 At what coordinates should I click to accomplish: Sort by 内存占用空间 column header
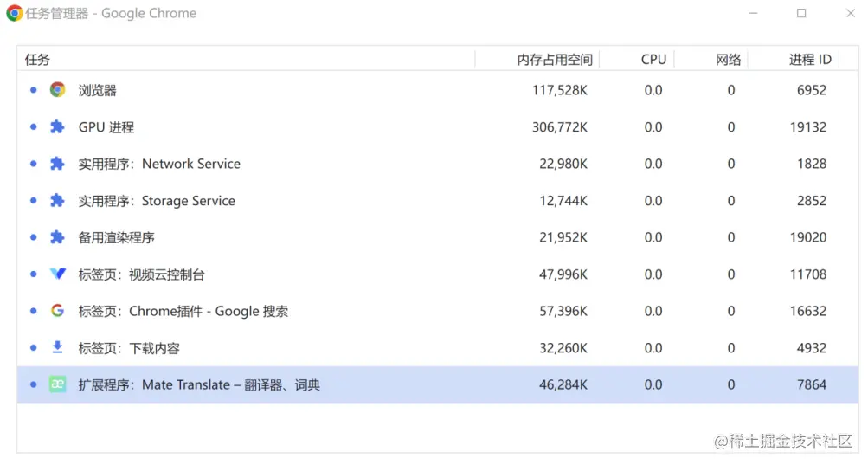554,60
